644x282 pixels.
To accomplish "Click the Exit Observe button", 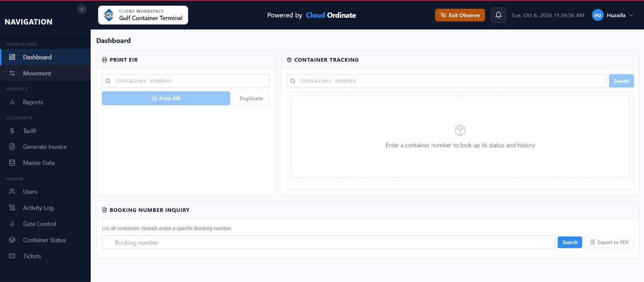I will tap(460, 15).
